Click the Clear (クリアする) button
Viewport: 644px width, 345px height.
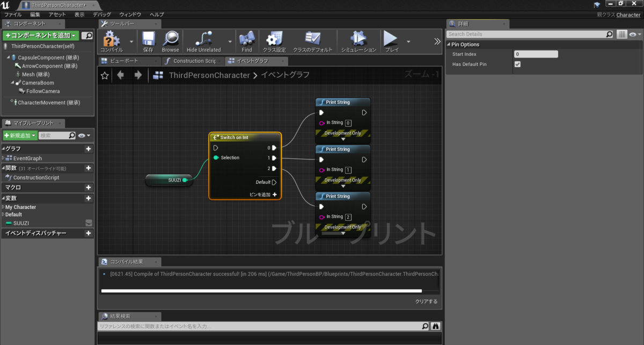point(426,301)
